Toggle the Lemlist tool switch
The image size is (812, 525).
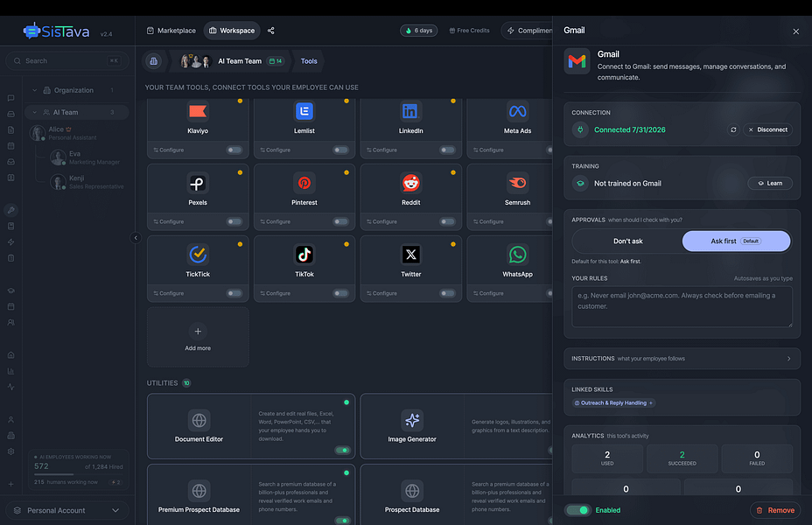pyautogui.click(x=340, y=150)
